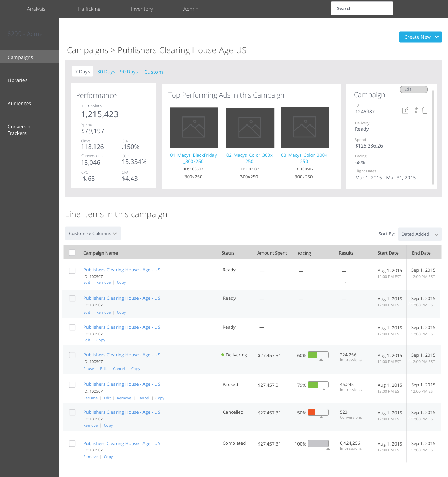Click the Campaign panel scrollbar
The width and height of the screenshot is (448, 477).
[433, 137]
